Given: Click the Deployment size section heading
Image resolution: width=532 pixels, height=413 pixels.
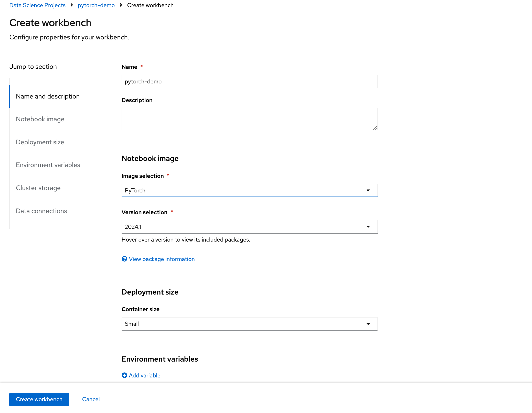Looking at the screenshot, I should (x=150, y=292).
